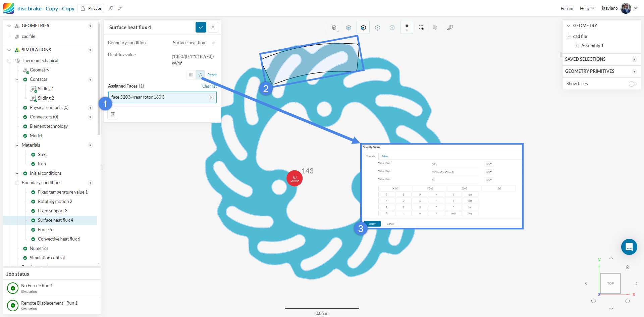The width and height of the screenshot is (644, 317).
Task: Select the edge selection wireframe cube tool
Action: pos(378,28)
